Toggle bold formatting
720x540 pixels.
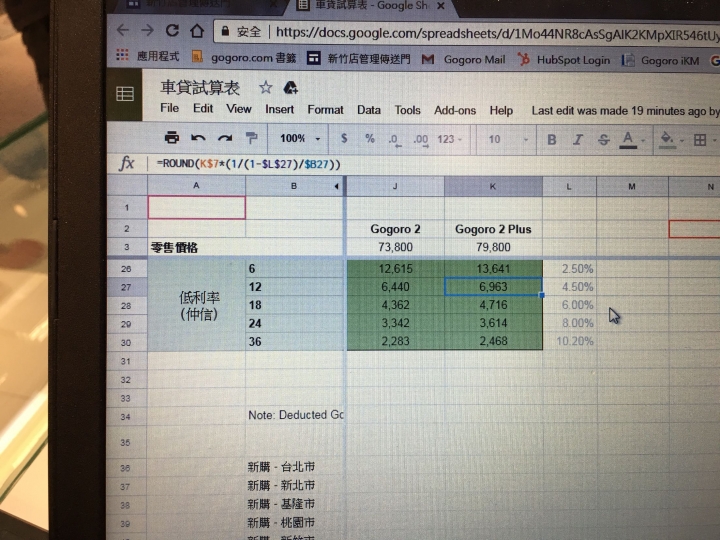coord(552,140)
